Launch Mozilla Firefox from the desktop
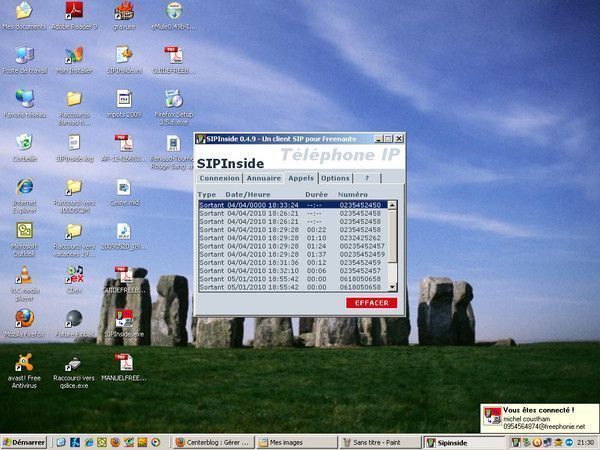 pos(24,319)
